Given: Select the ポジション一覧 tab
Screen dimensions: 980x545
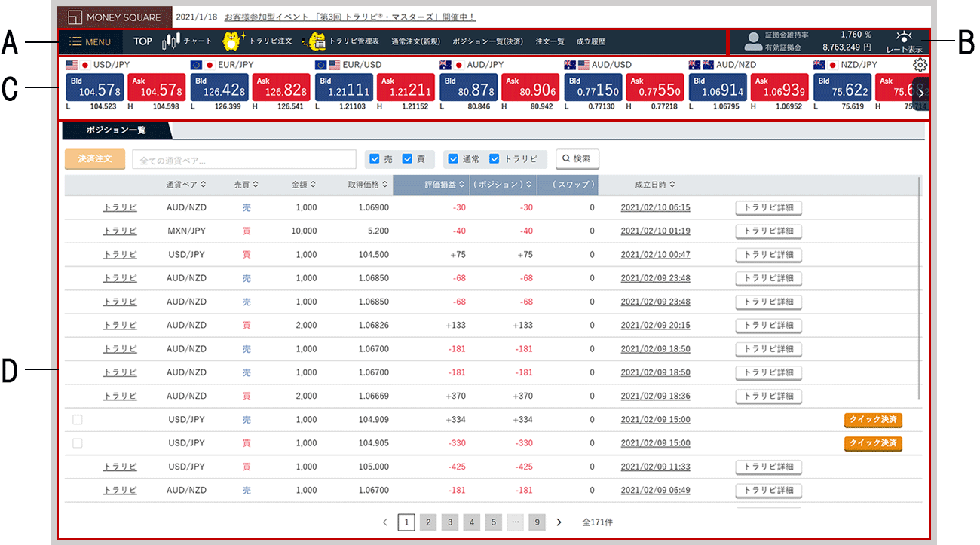Looking at the screenshot, I should (116, 130).
